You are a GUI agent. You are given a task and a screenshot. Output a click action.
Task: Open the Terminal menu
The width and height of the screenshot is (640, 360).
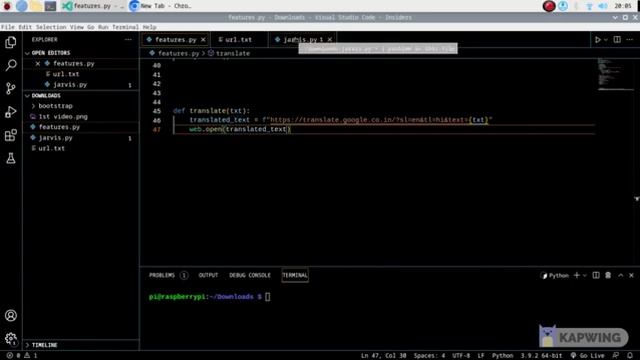tap(125, 27)
